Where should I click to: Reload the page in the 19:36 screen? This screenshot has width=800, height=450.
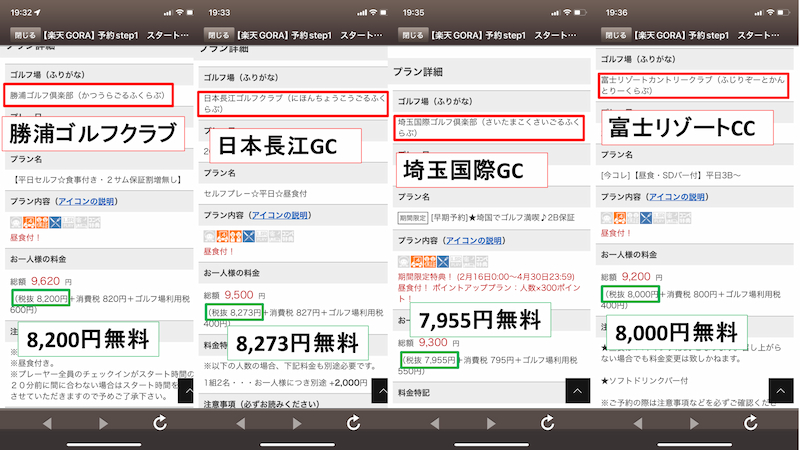coord(751,422)
